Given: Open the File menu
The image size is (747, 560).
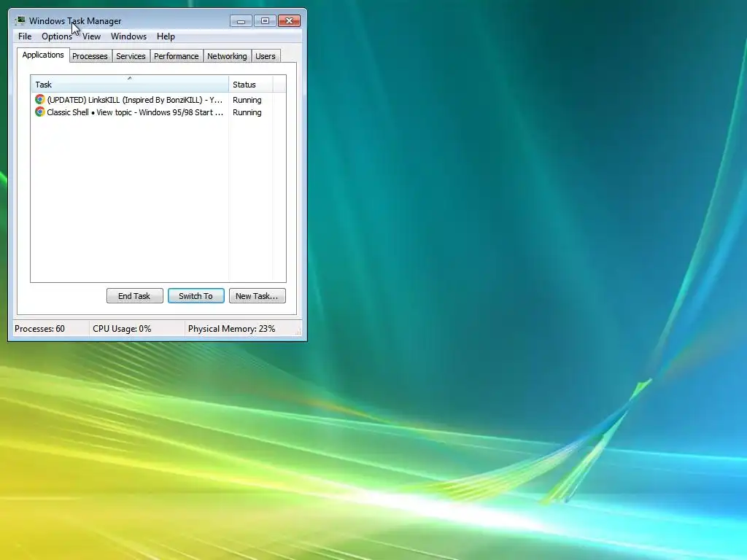Looking at the screenshot, I should [x=25, y=36].
